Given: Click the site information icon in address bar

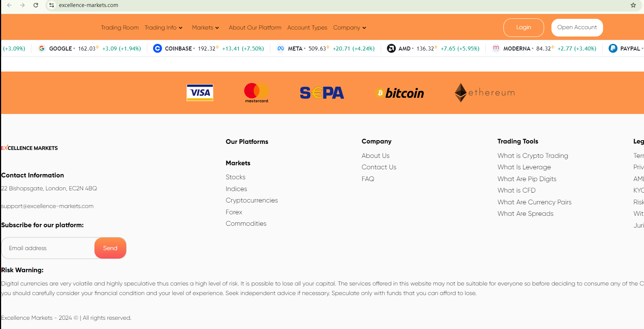Looking at the screenshot, I should coord(52,5).
